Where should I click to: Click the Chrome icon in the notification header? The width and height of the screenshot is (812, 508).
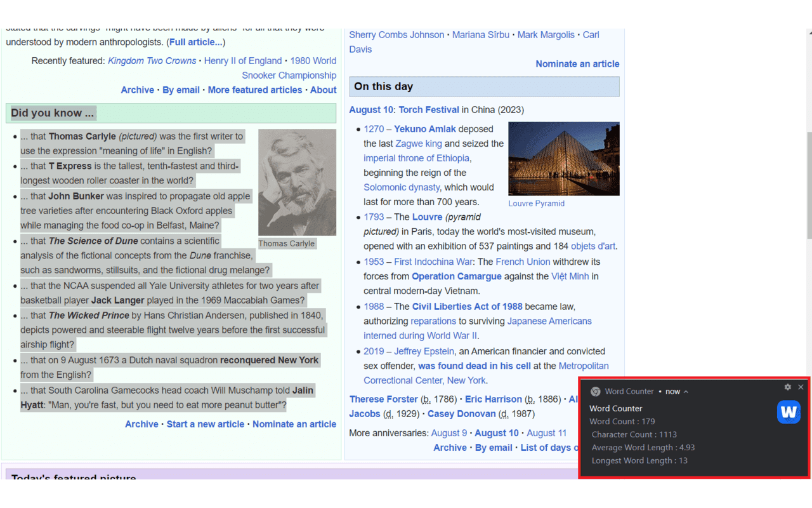pos(596,391)
